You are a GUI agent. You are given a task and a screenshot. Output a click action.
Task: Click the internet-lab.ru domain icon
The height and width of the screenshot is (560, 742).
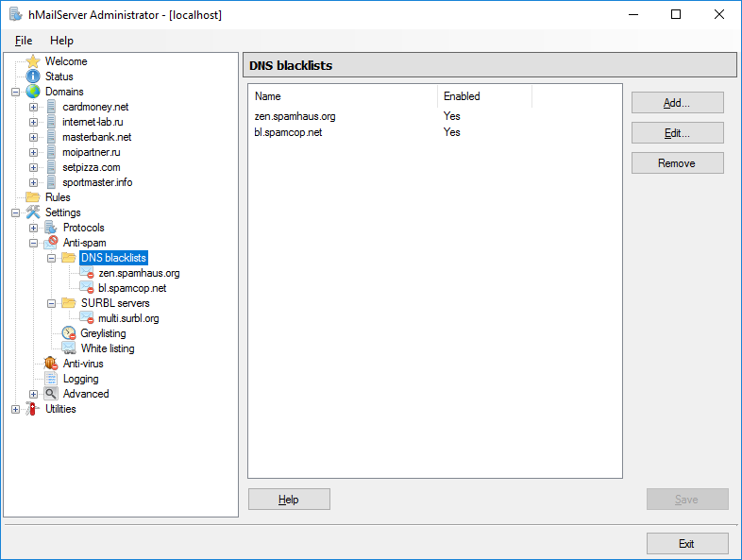pyautogui.click(x=51, y=122)
